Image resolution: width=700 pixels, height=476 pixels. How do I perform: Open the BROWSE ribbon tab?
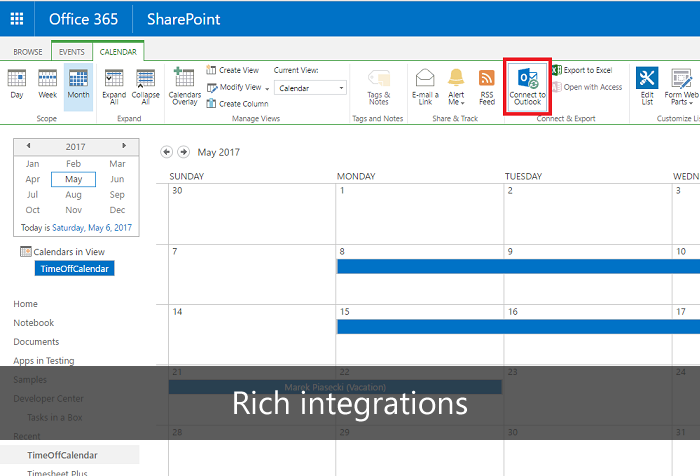pyautogui.click(x=28, y=52)
